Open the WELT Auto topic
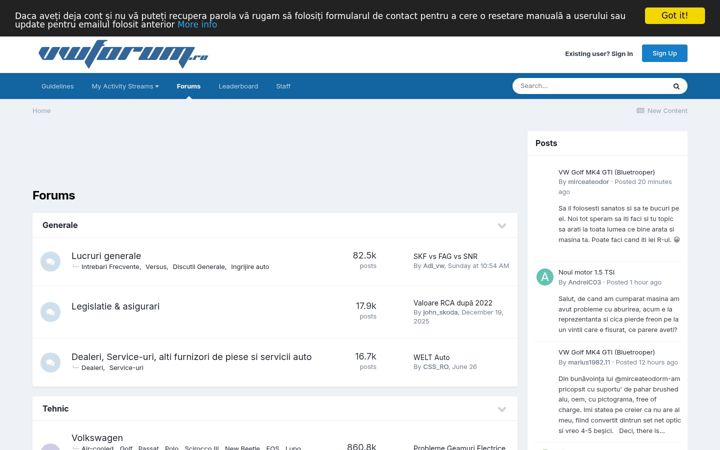The height and width of the screenshot is (450, 720). tap(431, 357)
